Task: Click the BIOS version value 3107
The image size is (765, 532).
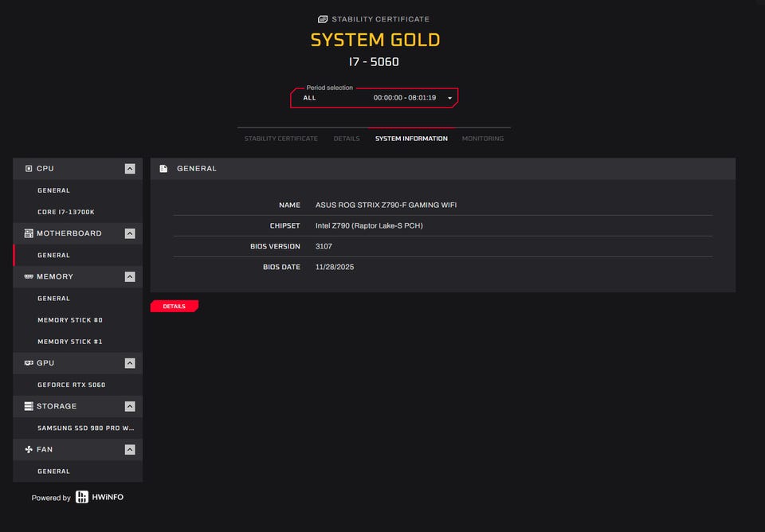Action: 324,246
